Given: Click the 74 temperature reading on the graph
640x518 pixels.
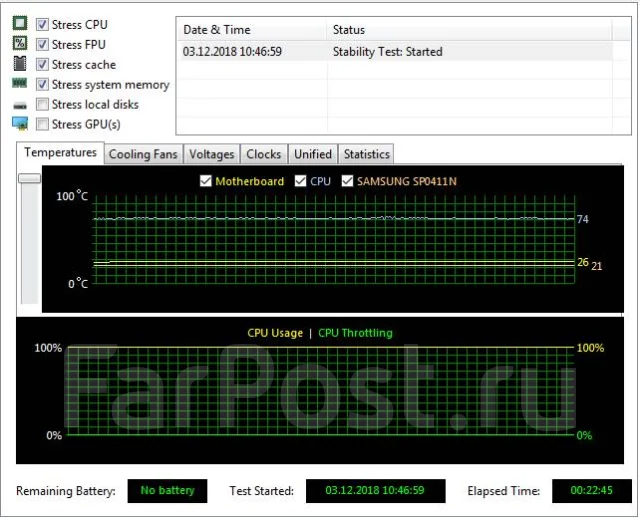Looking at the screenshot, I should (583, 220).
